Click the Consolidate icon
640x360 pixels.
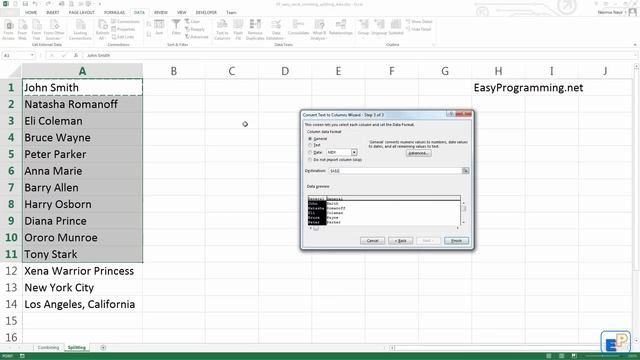298,28
